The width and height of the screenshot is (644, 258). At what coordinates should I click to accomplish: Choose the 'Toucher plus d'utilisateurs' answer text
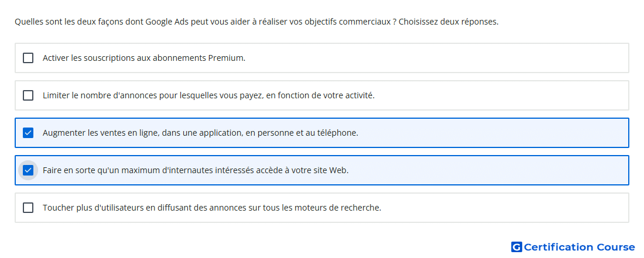(x=212, y=208)
